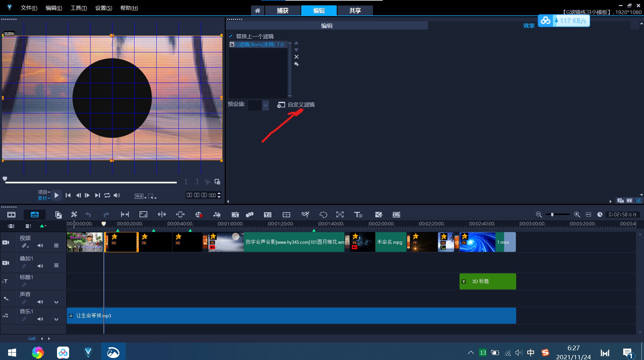Select the 让生命等候.mp3 music clip
The image size is (644, 360).
tap(291, 316)
